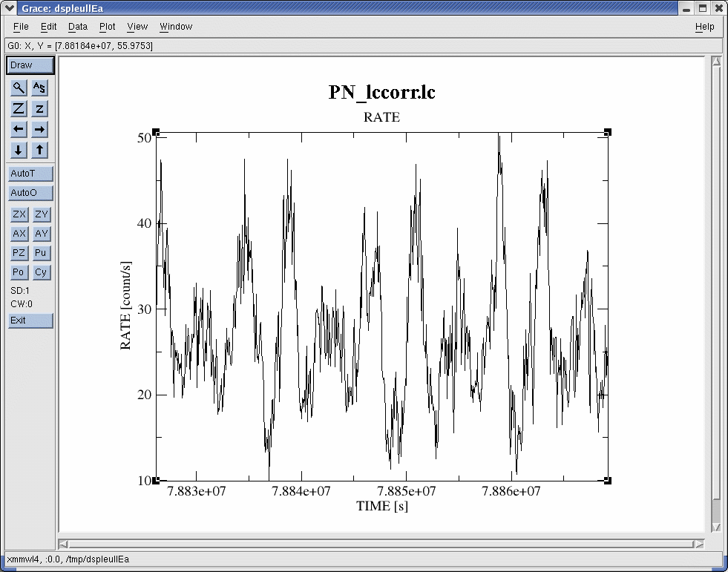The width and height of the screenshot is (728, 572).
Task: Click the Y tick label 50
Action: (143, 138)
